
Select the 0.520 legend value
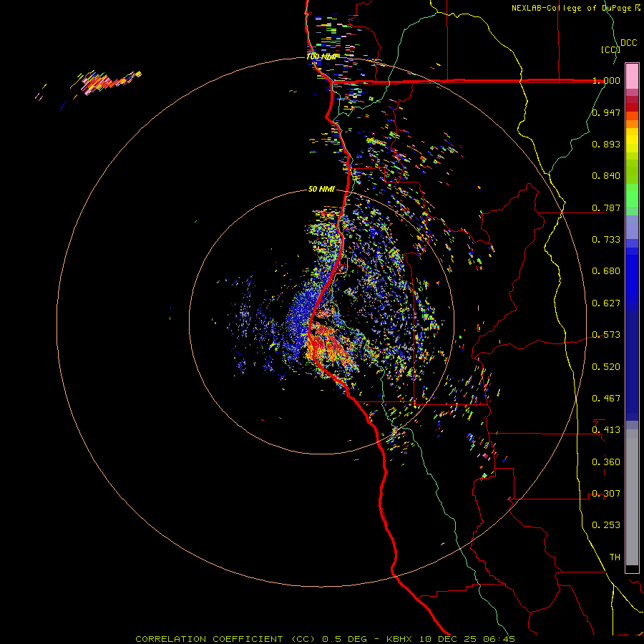click(x=606, y=367)
